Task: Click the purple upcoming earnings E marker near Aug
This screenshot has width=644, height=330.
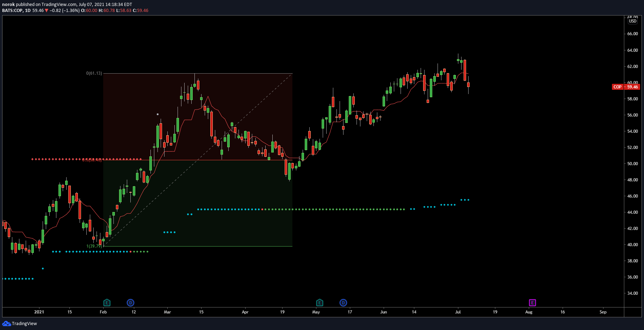Action: pos(532,303)
